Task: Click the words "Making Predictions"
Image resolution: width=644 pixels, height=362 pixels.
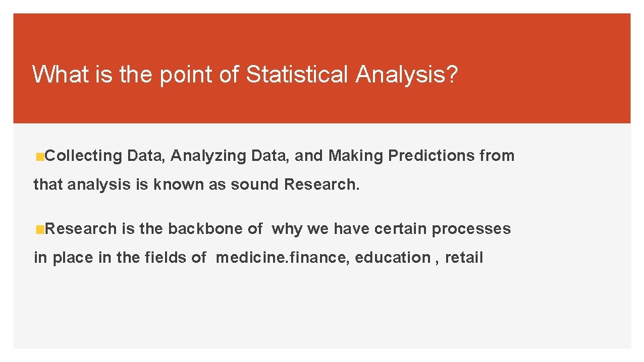Action: (402, 156)
